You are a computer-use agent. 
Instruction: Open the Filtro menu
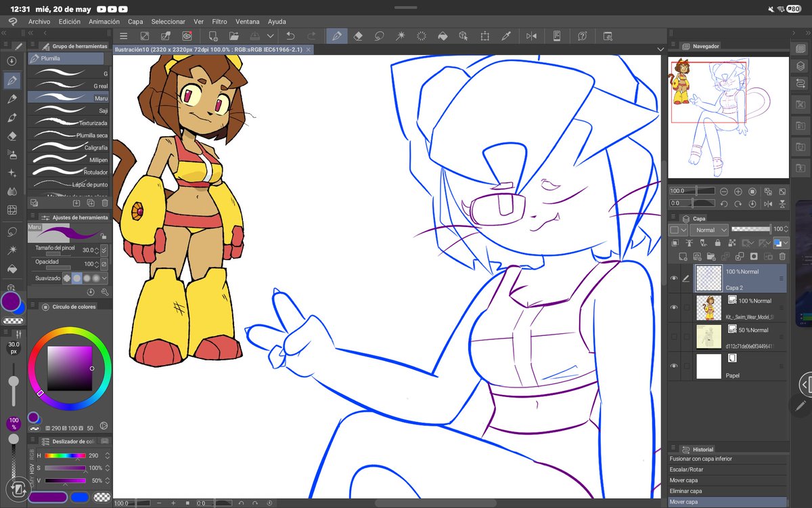click(x=219, y=22)
